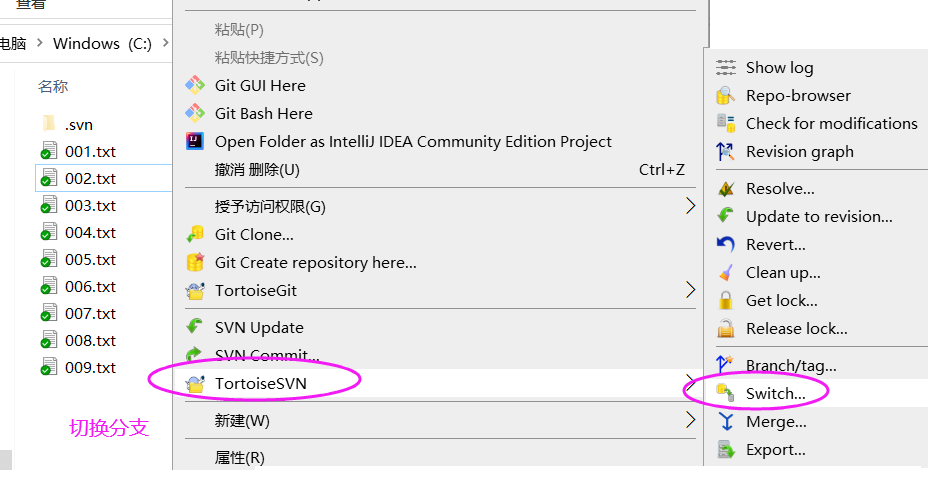Expand the TortoiseGit submenu arrow

689,291
